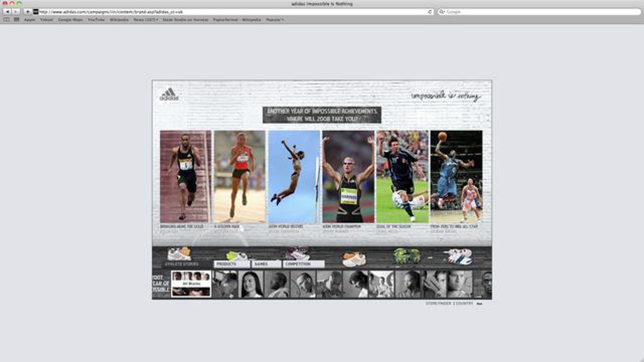Click the Store Finder link
Screen dimensions: 644x362
pyautogui.click(x=438, y=303)
